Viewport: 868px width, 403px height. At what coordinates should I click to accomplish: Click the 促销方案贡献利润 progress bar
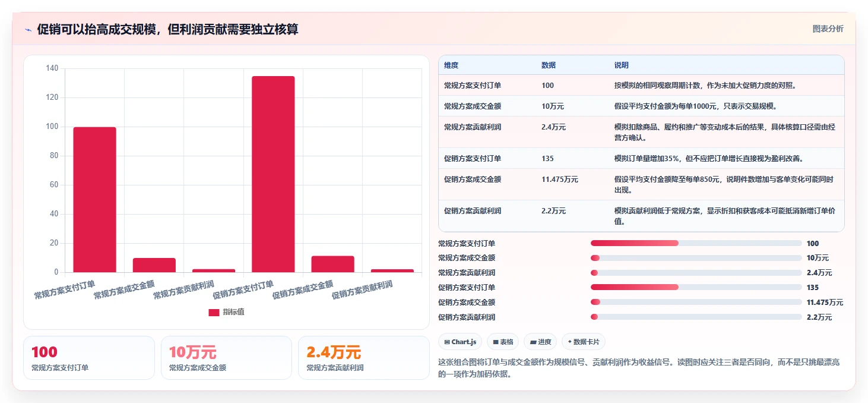pyautogui.click(x=696, y=317)
